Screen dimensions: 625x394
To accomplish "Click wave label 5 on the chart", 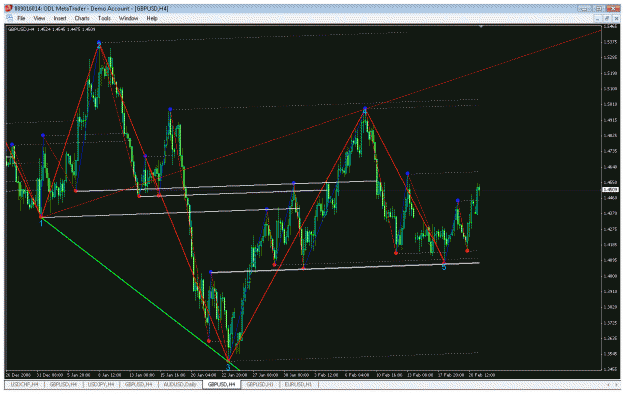I will pos(444,267).
